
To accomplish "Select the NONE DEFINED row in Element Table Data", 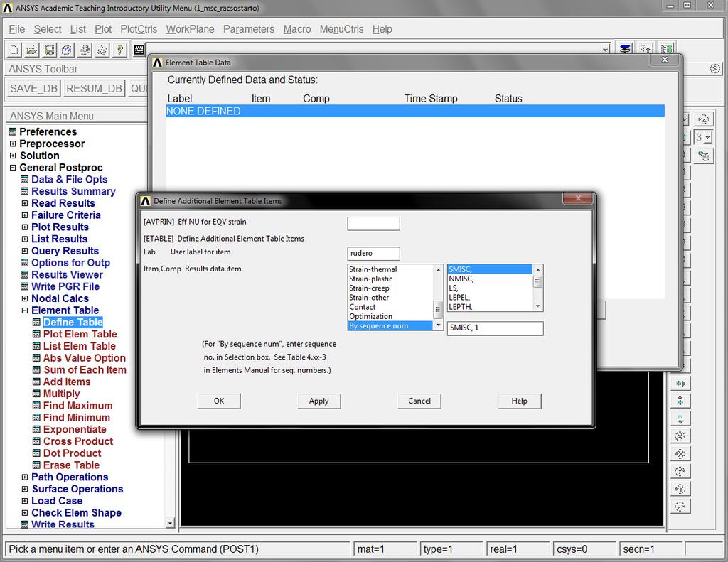I will pos(415,112).
